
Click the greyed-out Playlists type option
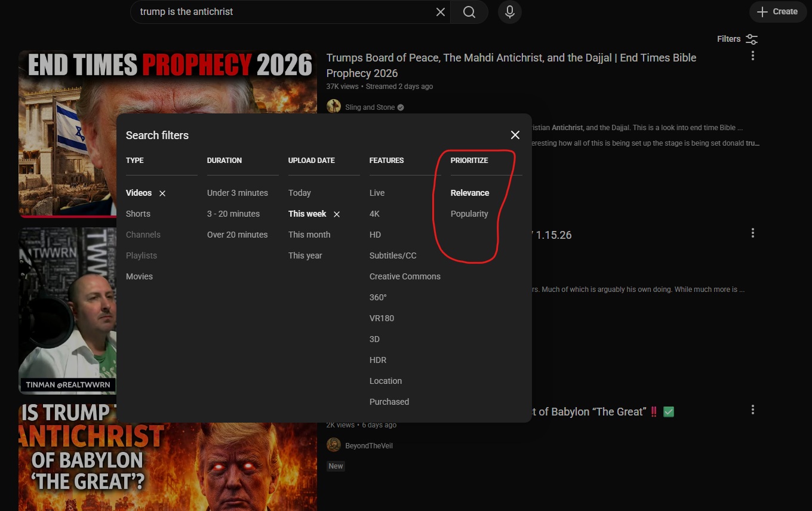click(x=142, y=255)
